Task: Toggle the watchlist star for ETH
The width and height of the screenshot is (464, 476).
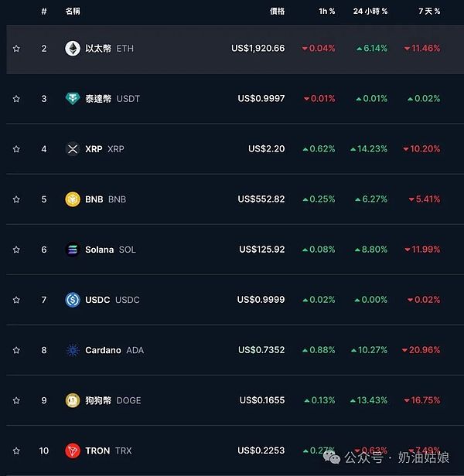Action: coord(16,49)
